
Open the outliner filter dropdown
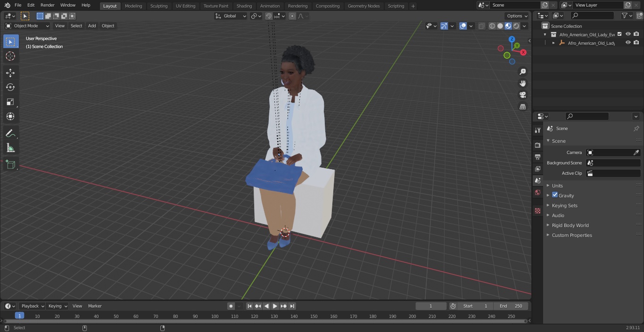tap(627, 16)
